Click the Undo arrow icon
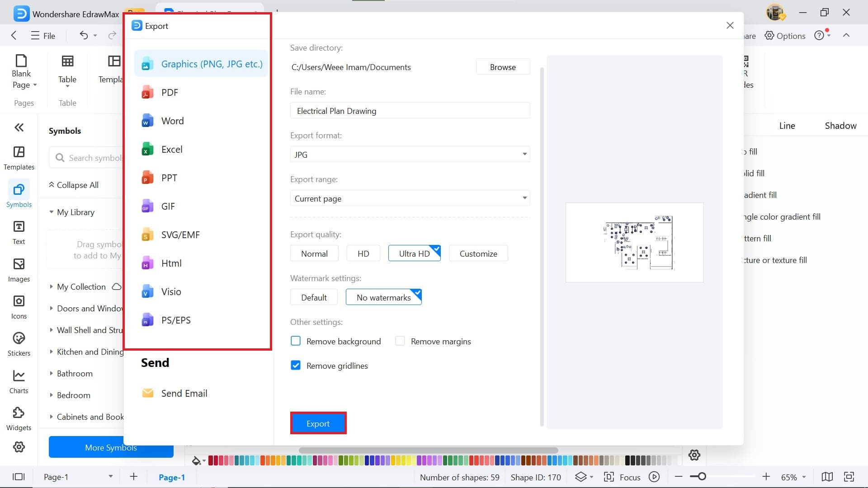Viewport: 868px width, 488px height. click(x=84, y=35)
